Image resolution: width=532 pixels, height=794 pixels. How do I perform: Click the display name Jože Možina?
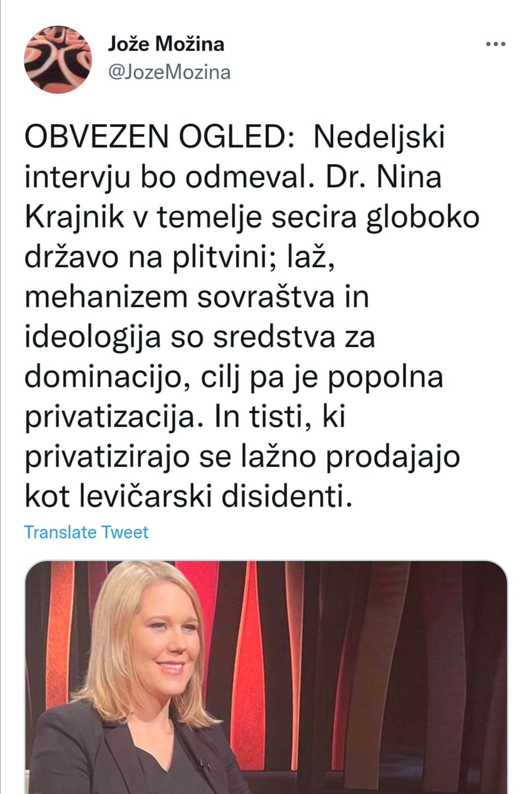coord(166,44)
